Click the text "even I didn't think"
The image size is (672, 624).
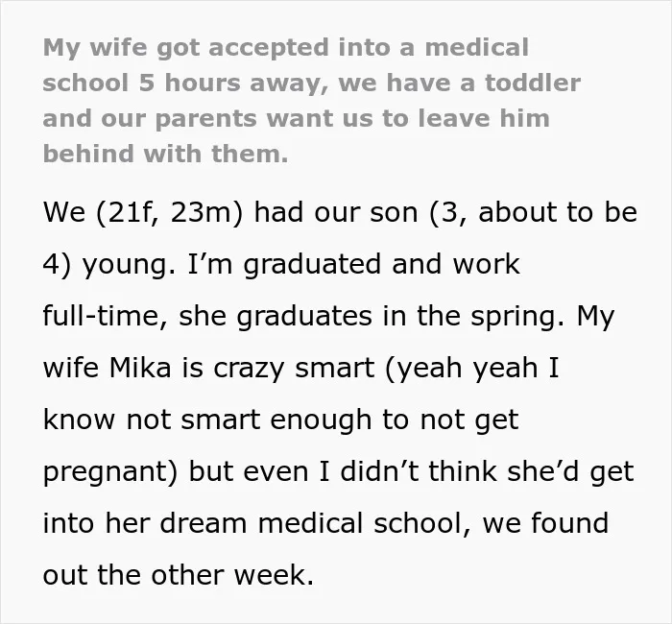370,471
